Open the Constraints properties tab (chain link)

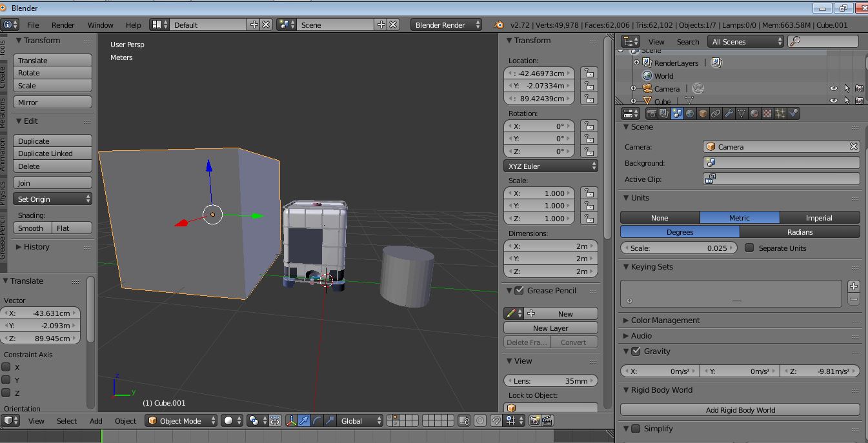pyautogui.click(x=716, y=113)
